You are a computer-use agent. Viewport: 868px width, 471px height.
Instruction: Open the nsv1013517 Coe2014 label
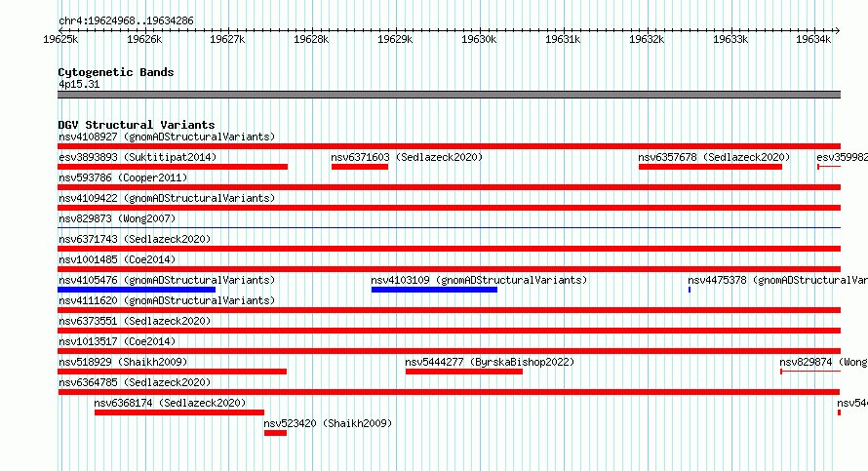(x=117, y=341)
